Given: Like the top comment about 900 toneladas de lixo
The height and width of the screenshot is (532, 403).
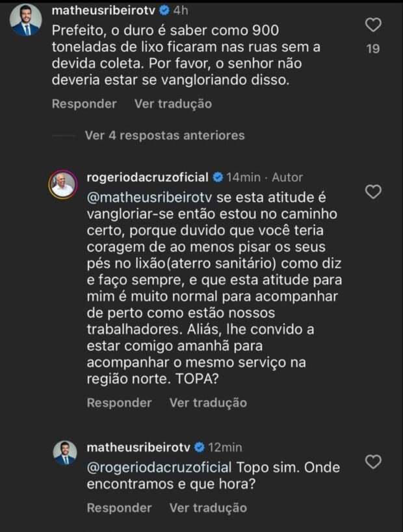Looking at the screenshot, I should (x=373, y=25).
